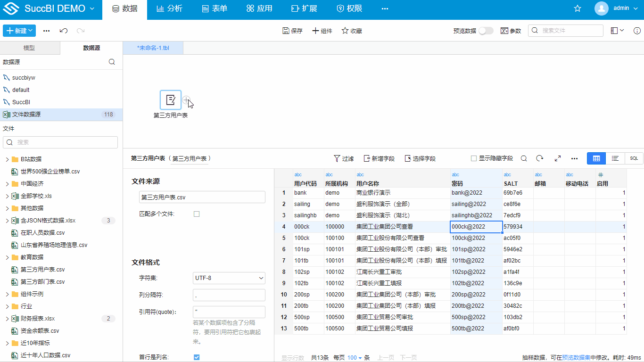Switch to SQL view of the dataset
Image resolution: width=644 pixels, height=362 pixels.
pos(634,158)
